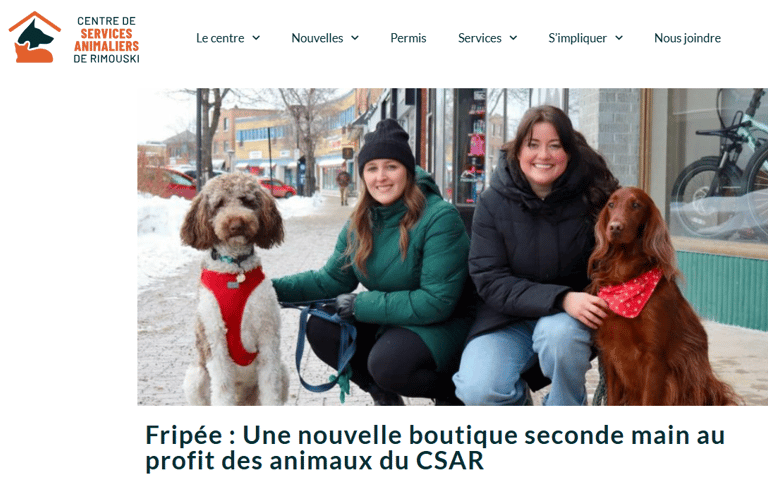
Task: Click the Centre de Services Animaliers logo text
Action: click(x=106, y=40)
